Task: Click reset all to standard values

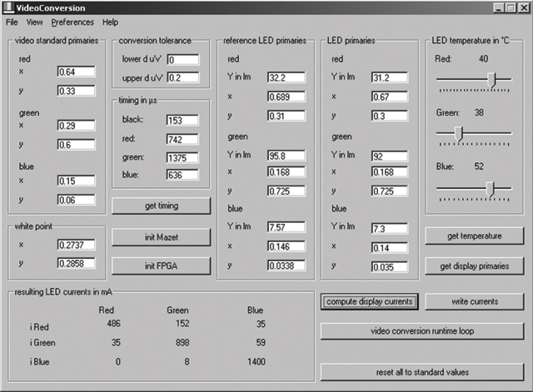Action: pyautogui.click(x=422, y=371)
